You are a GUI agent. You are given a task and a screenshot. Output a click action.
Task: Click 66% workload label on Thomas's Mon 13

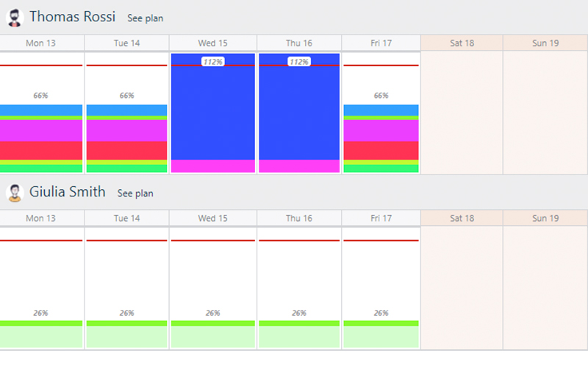pyautogui.click(x=41, y=96)
